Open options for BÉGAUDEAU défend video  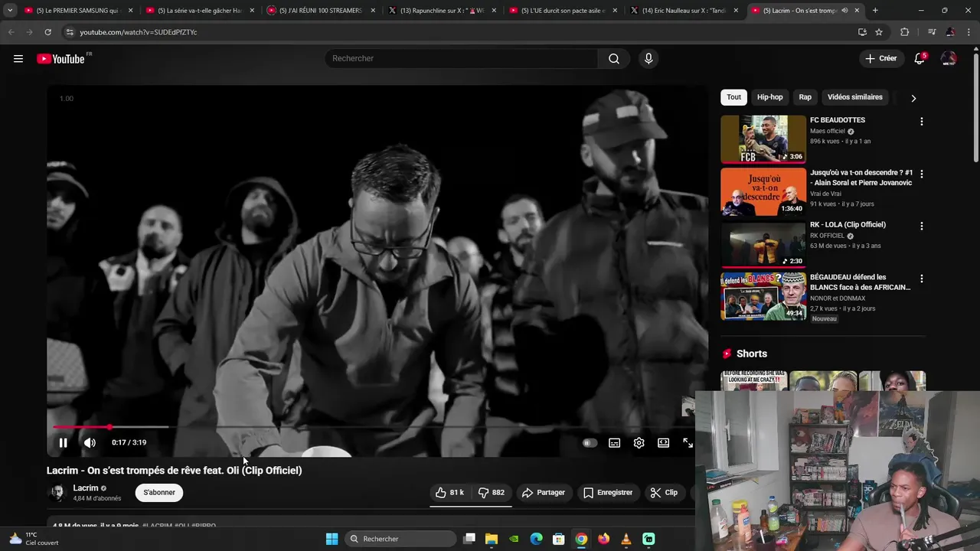pyautogui.click(x=921, y=279)
